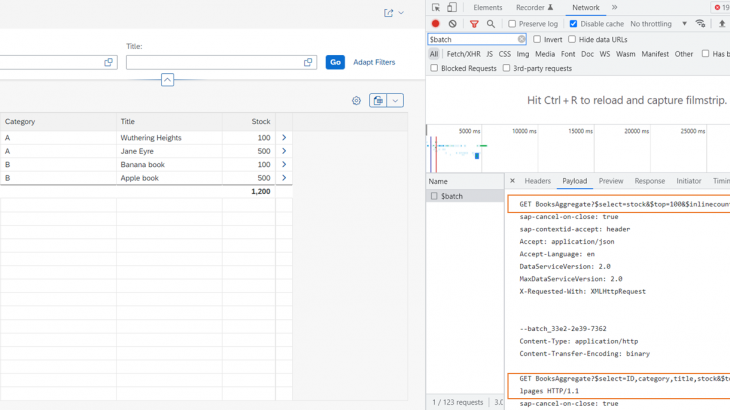Open table settings gear

(x=356, y=101)
